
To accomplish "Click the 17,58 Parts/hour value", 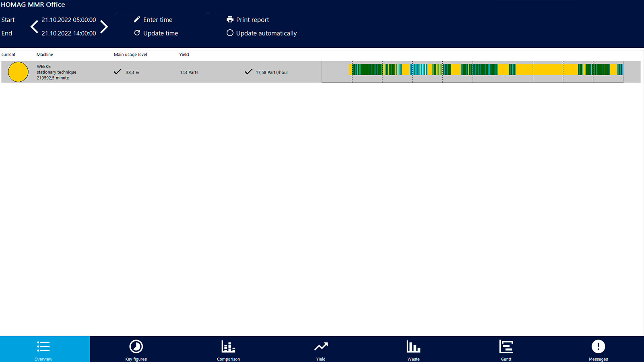I will pyautogui.click(x=272, y=72).
